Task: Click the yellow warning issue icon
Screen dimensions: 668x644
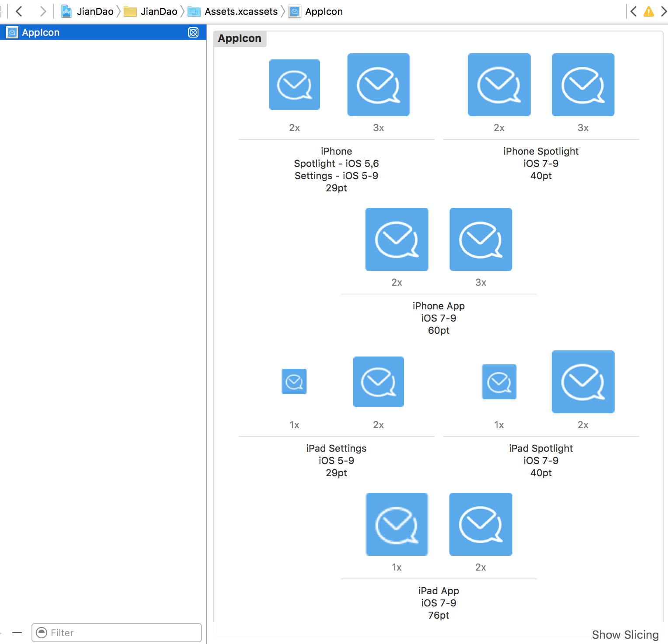Action: pyautogui.click(x=649, y=11)
